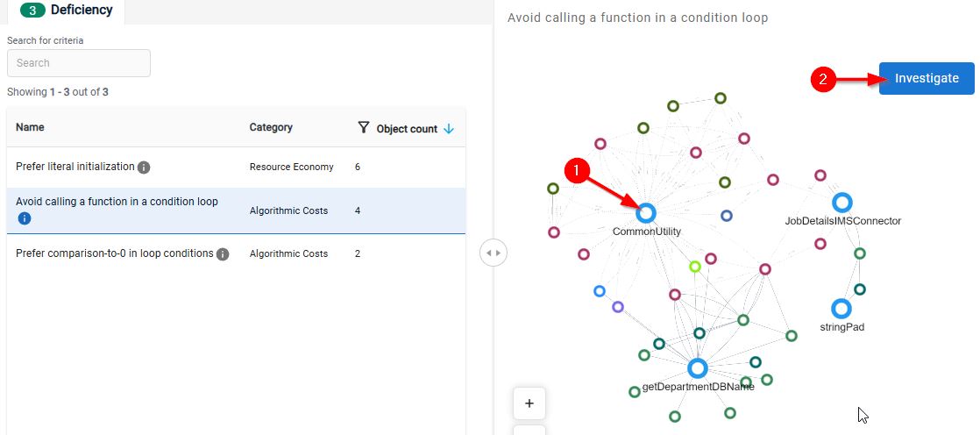Select the CommonUtility graph node
The height and width of the screenshot is (435, 980).
pos(646,214)
